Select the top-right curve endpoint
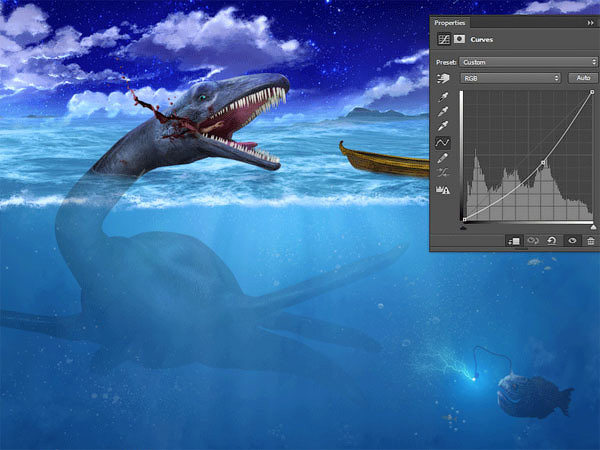Screen dimensions: 600x450 592,92
